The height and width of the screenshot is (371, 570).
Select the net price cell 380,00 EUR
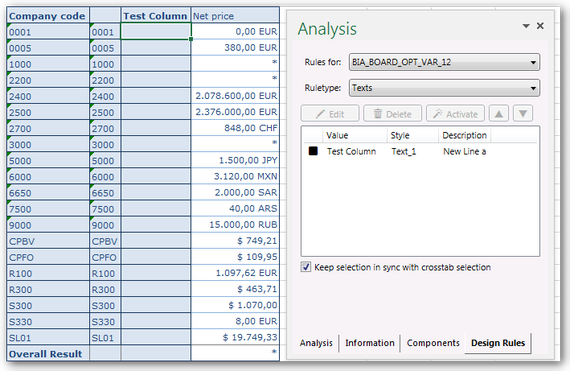click(235, 48)
